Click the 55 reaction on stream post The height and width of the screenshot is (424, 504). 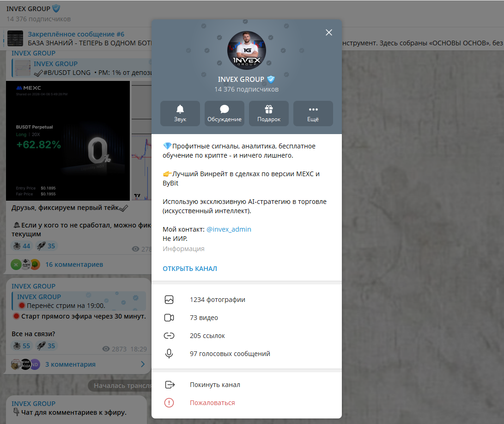(x=21, y=346)
